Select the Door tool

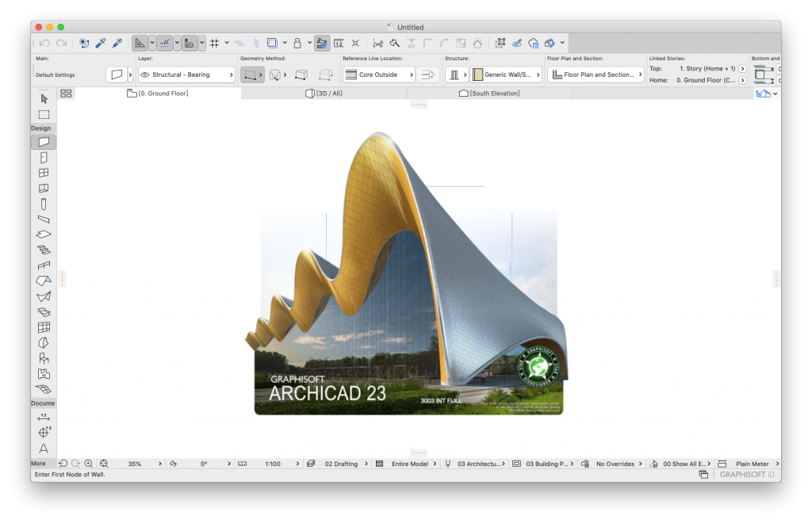click(x=44, y=157)
